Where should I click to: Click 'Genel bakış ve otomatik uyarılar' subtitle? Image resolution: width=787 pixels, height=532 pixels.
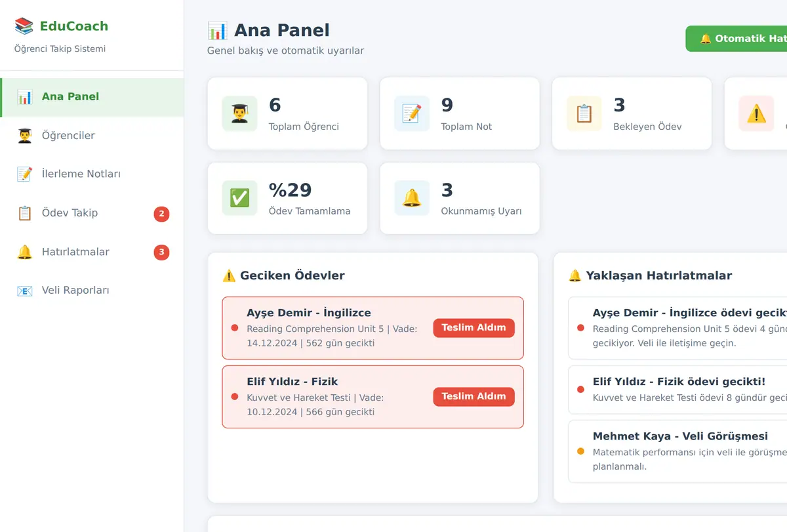[285, 51]
